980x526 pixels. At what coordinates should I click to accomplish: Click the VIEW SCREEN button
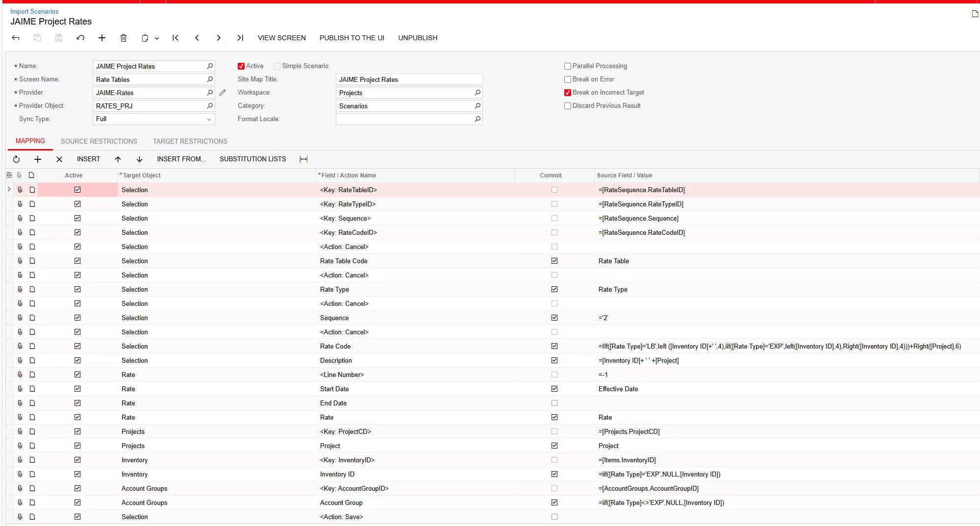tap(282, 38)
